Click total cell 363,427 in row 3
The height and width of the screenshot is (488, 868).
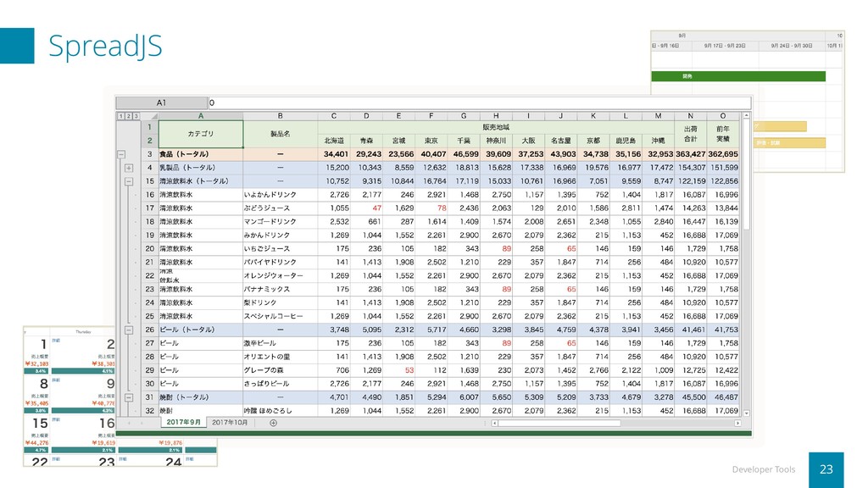[x=690, y=154]
